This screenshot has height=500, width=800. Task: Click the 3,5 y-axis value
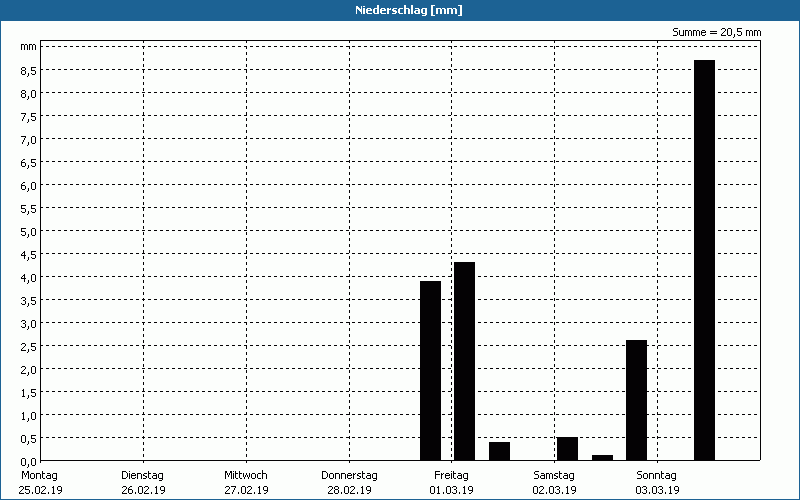point(29,301)
